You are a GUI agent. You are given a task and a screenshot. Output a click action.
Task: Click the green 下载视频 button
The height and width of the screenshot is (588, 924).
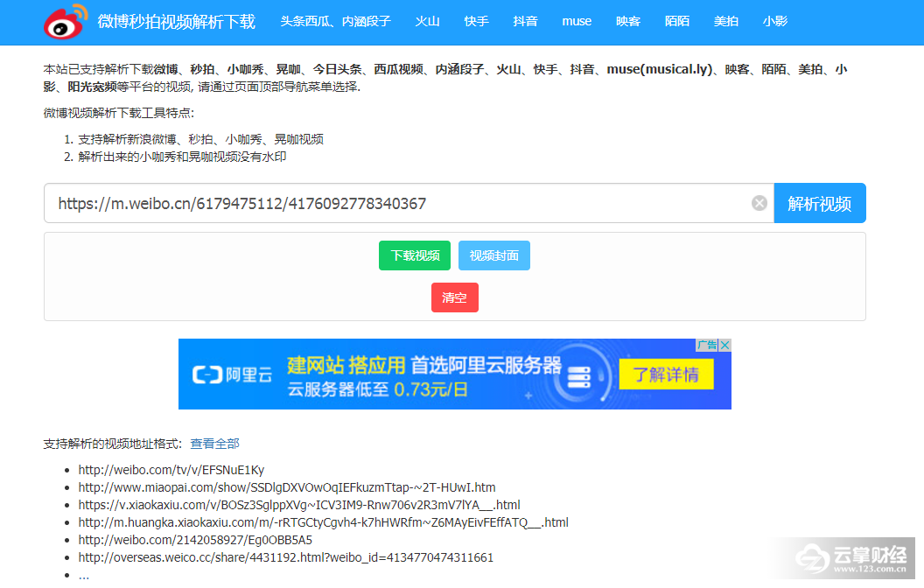click(415, 255)
